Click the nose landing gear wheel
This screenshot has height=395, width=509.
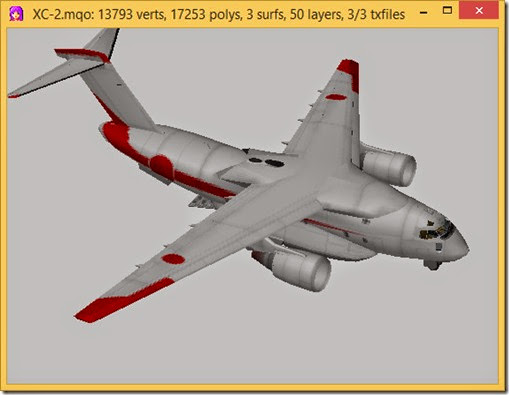(x=432, y=265)
